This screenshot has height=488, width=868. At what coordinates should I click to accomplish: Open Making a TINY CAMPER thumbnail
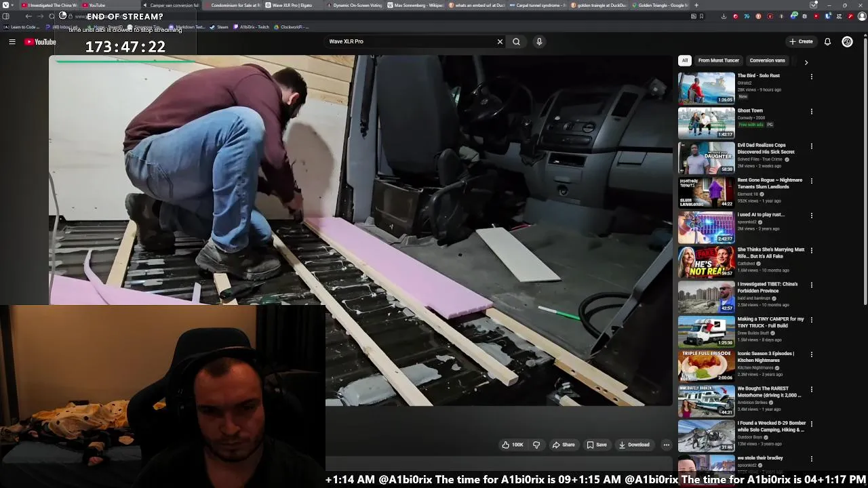[706, 331]
